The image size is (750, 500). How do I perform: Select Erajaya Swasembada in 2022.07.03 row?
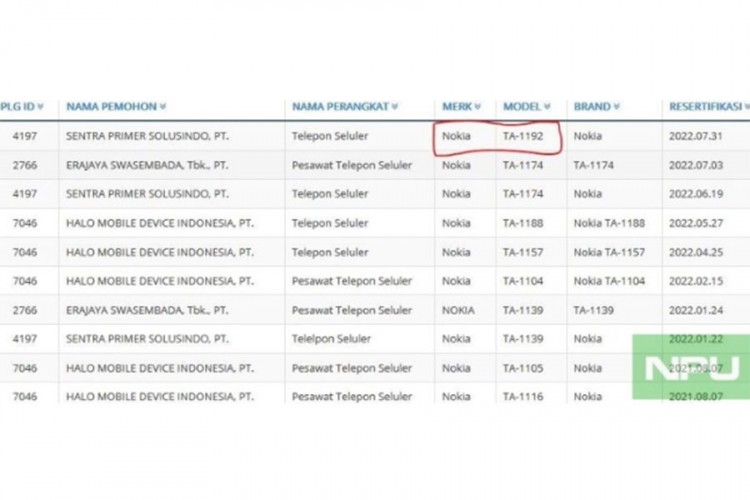pos(147,166)
